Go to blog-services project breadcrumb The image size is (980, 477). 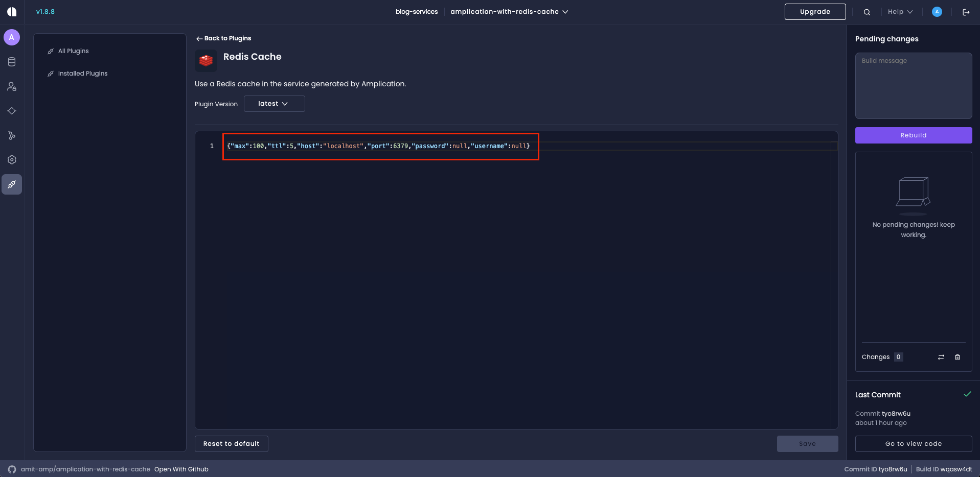tap(417, 12)
